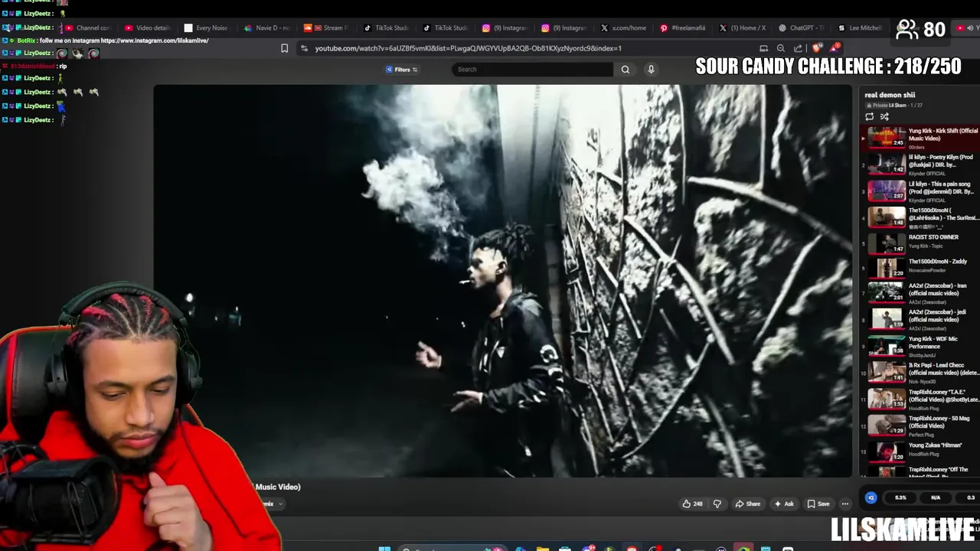
Task: Click the Ask button
Action: [784, 504]
